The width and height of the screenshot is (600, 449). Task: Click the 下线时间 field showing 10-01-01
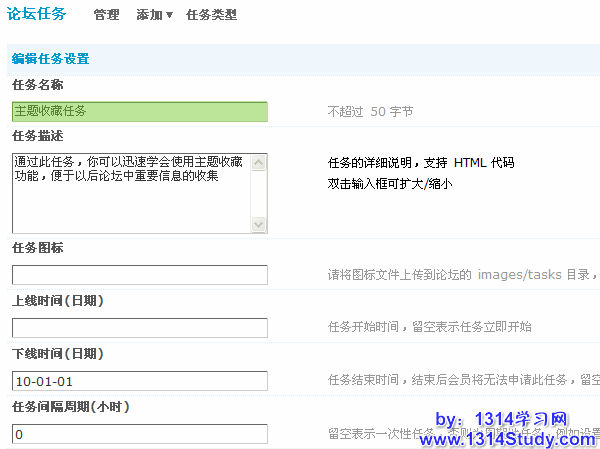[x=139, y=381]
